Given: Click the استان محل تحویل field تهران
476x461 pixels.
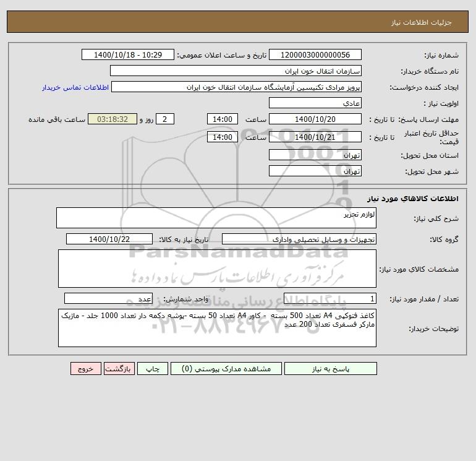Looking at the screenshot, I should (315, 155).
